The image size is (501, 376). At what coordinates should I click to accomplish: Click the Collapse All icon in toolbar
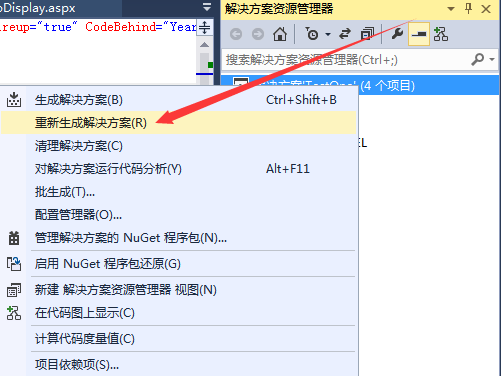point(367,34)
